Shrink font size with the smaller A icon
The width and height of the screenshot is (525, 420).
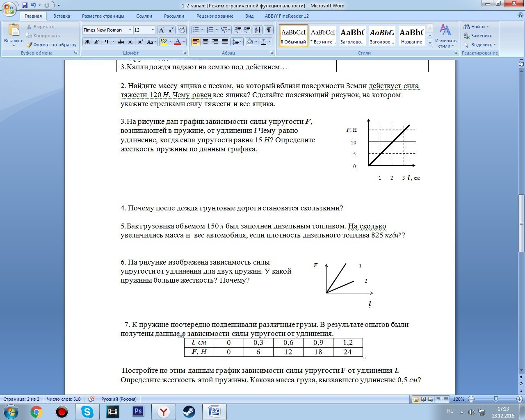(x=171, y=30)
